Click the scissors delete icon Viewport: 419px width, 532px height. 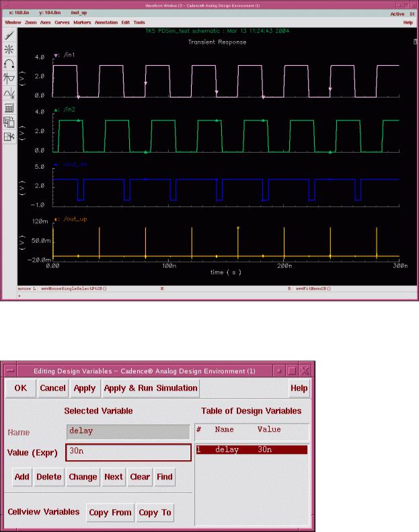[x=9, y=137]
